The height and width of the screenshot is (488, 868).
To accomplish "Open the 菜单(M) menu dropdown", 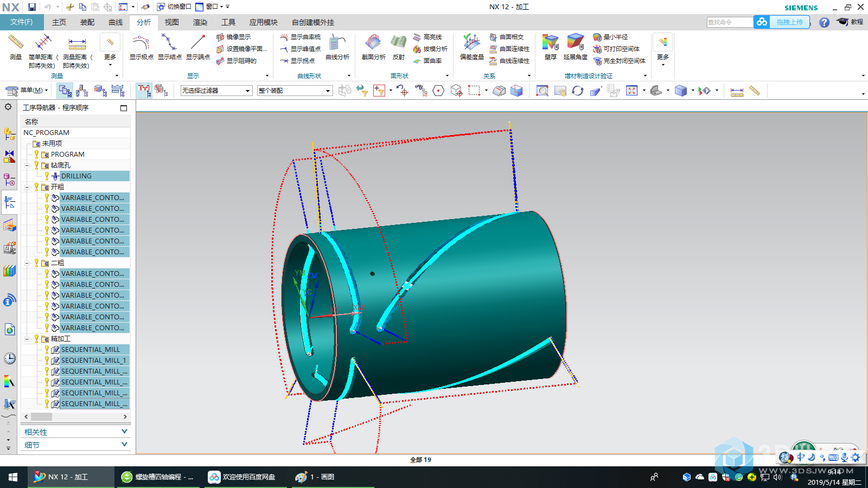I will tap(27, 91).
